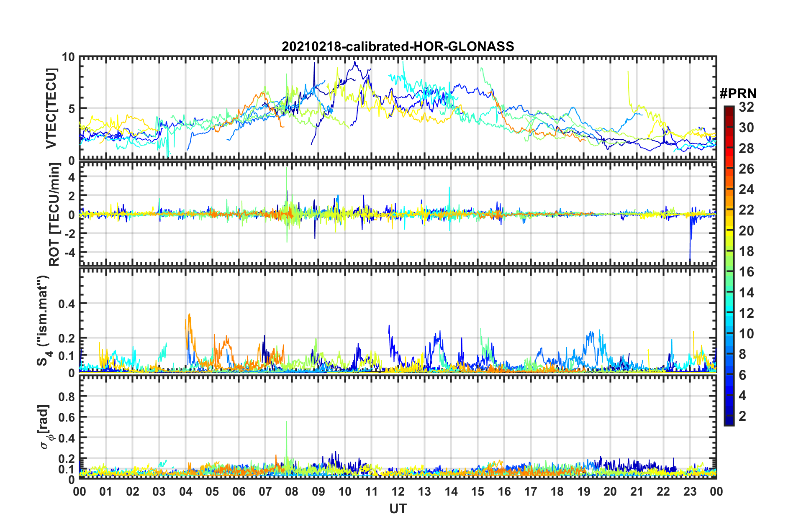The height and width of the screenshot is (532, 796).
Task: Click the x-axis tick label 16
Action: (504, 491)
